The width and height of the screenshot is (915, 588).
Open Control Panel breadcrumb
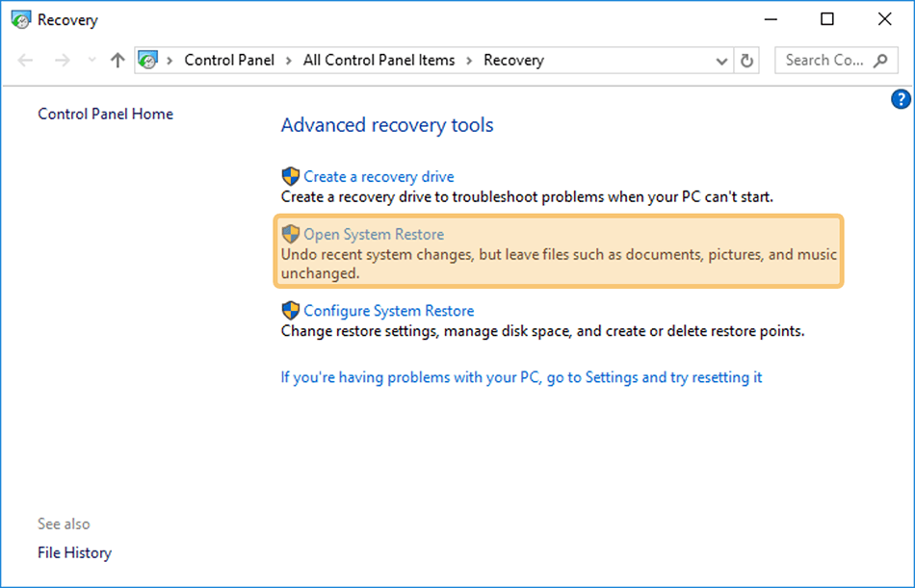pyautogui.click(x=229, y=60)
